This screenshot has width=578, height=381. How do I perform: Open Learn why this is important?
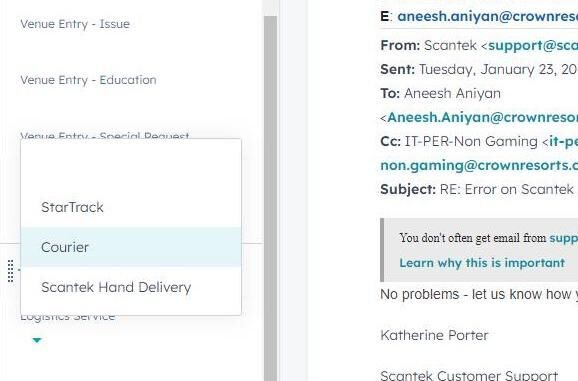[482, 263]
